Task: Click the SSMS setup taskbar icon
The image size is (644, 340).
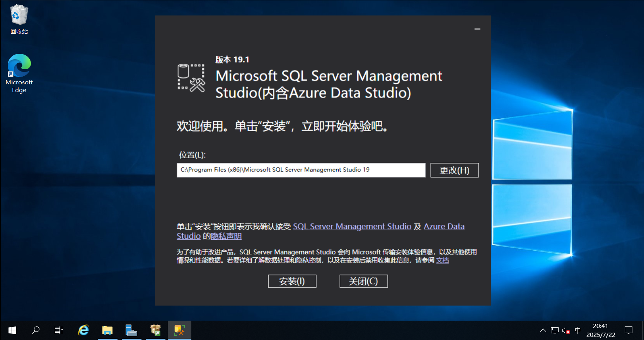Action: 179,330
